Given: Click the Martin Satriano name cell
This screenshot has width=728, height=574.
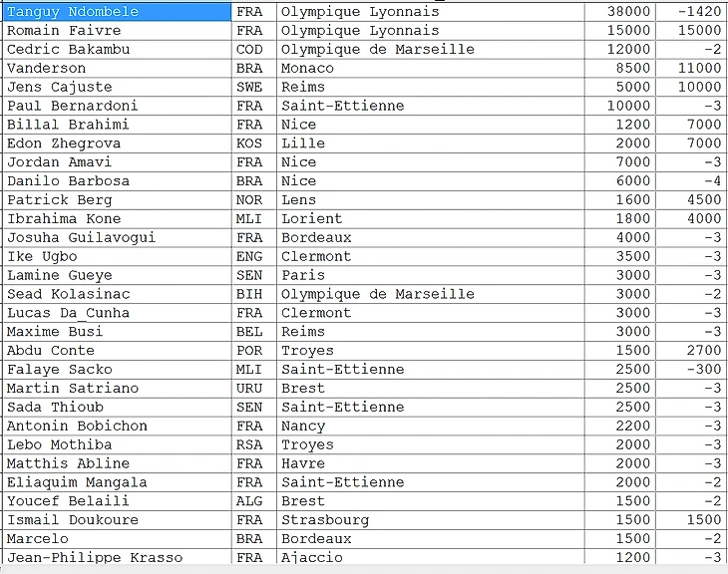Looking at the screenshot, I should 117,389.
